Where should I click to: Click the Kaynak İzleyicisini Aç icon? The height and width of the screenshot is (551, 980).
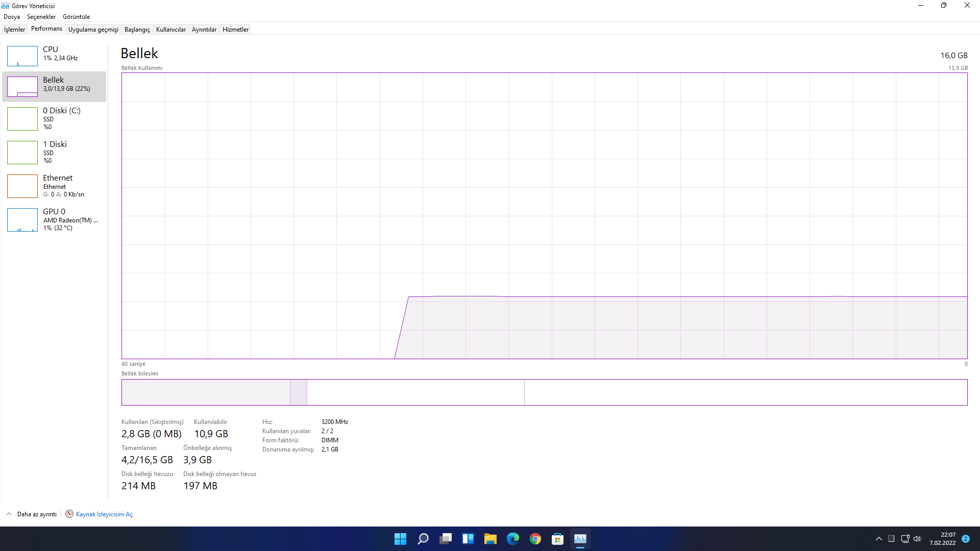69,514
